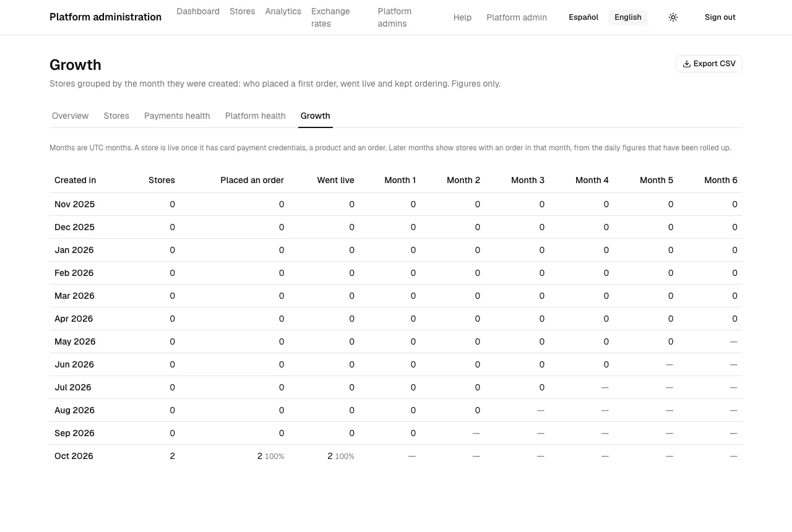Click the Export CSV button
This screenshot has height=532, width=792.
[709, 64]
